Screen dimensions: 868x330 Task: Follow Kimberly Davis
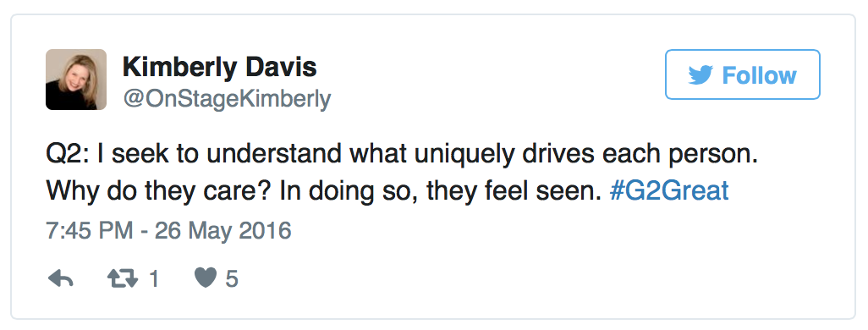coord(742,74)
